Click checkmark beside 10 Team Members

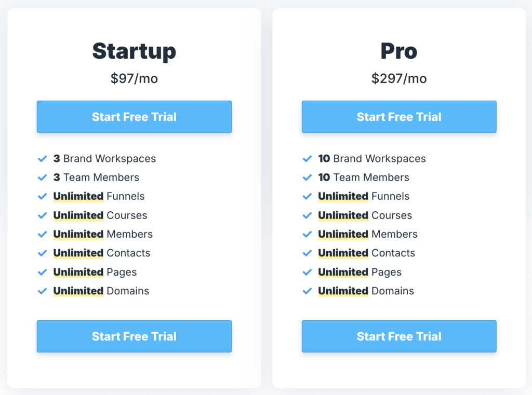307,178
